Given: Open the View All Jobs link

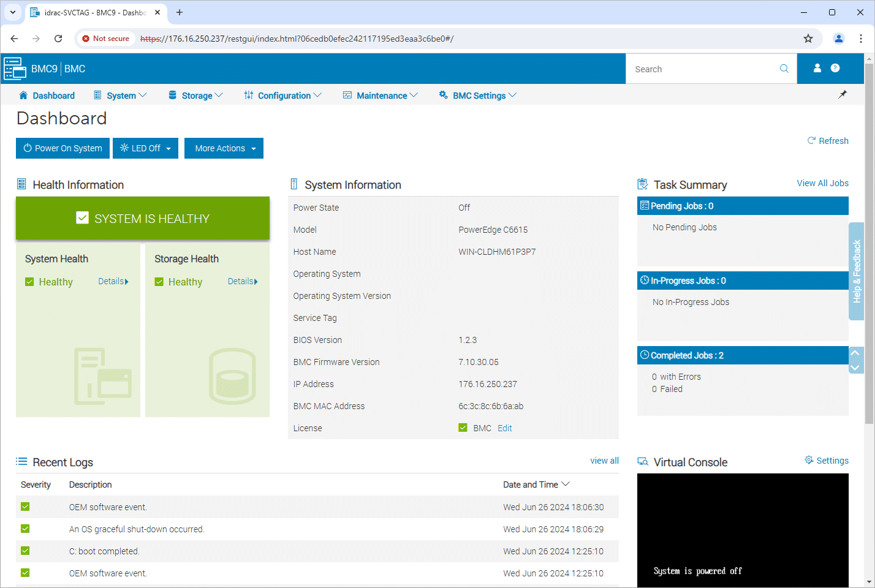Looking at the screenshot, I should click(x=822, y=183).
